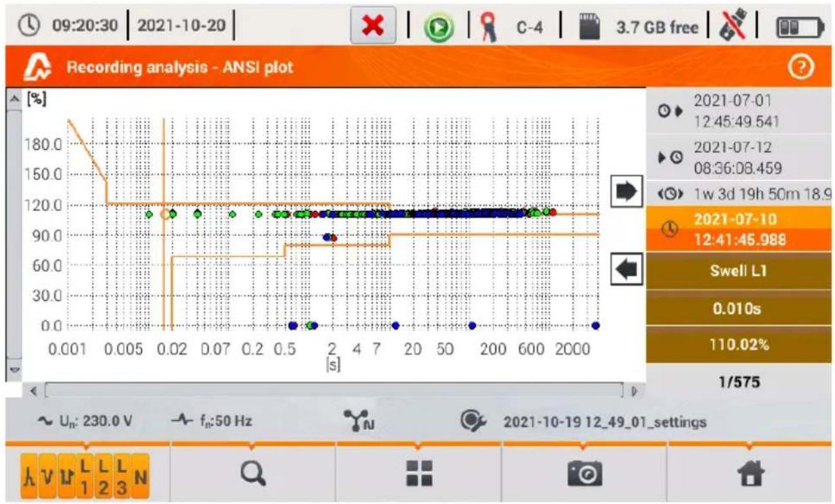Click the red X cancel button
835x504 pixels.
[373, 27]
